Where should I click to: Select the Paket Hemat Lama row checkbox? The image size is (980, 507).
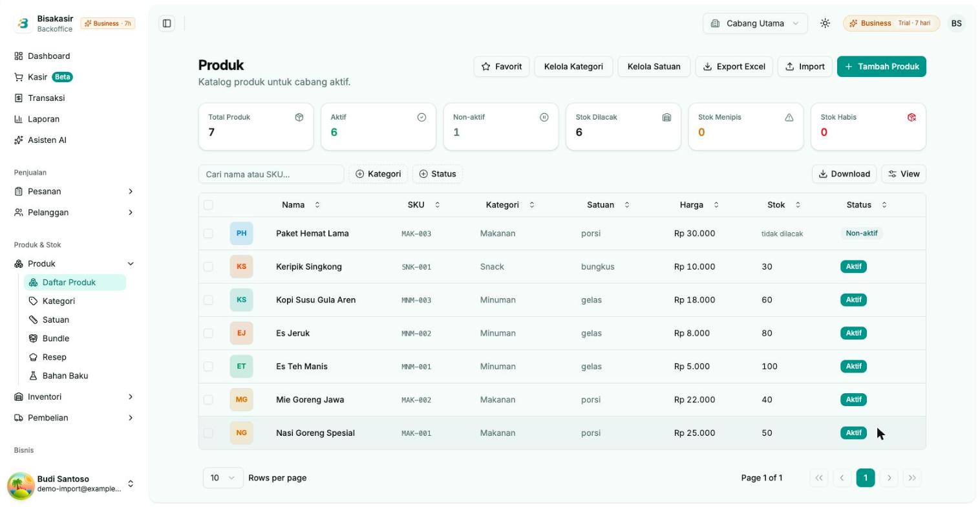[x=208, y=233]
